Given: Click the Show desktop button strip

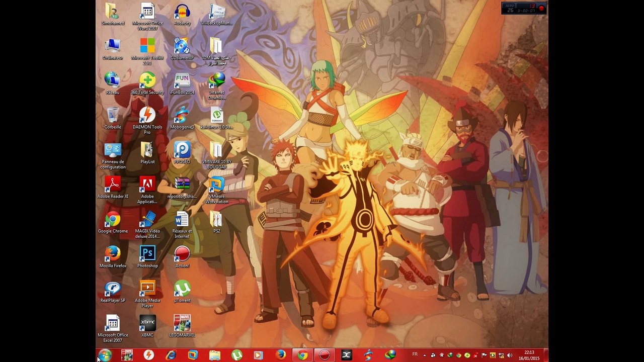Looking at the screenshot, I should click(546, 355).
